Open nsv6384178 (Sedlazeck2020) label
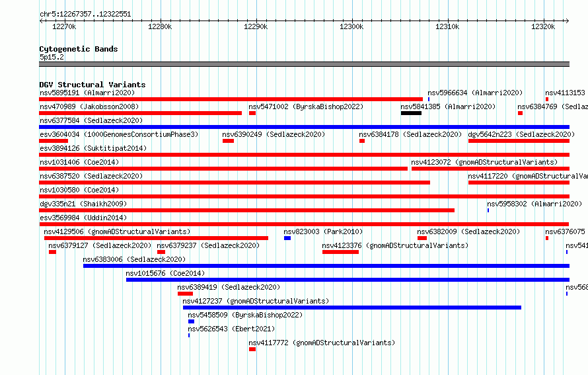The width and height of the screenshot is (588, 375). click(x=410, y=134)
